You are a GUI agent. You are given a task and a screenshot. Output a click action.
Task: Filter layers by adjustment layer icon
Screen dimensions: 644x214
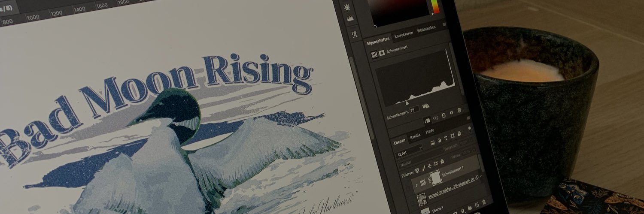(439, 141)
